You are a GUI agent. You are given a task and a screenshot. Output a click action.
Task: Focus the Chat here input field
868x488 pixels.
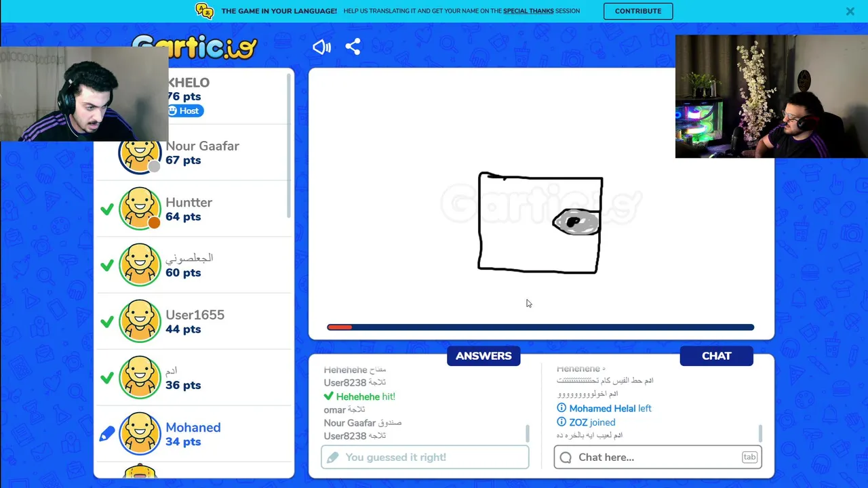[658, 457]
